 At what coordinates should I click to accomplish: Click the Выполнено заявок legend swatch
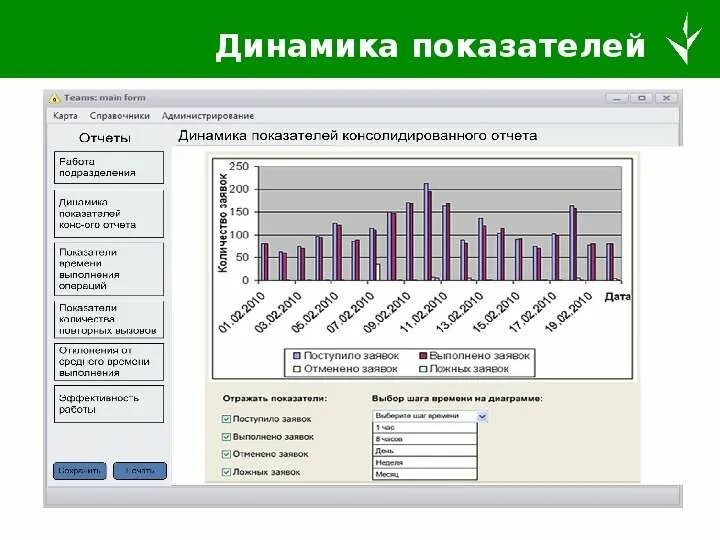[x=423, y=356]
